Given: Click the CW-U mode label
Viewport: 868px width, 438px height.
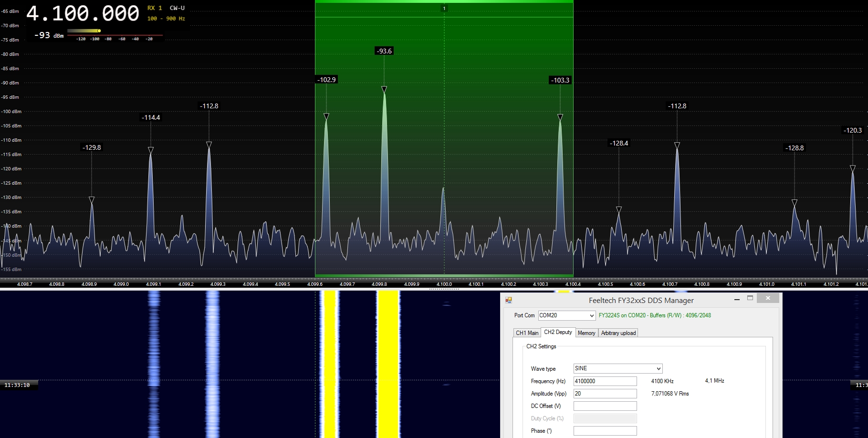Looking at the screenshot, I should [177, 8].
